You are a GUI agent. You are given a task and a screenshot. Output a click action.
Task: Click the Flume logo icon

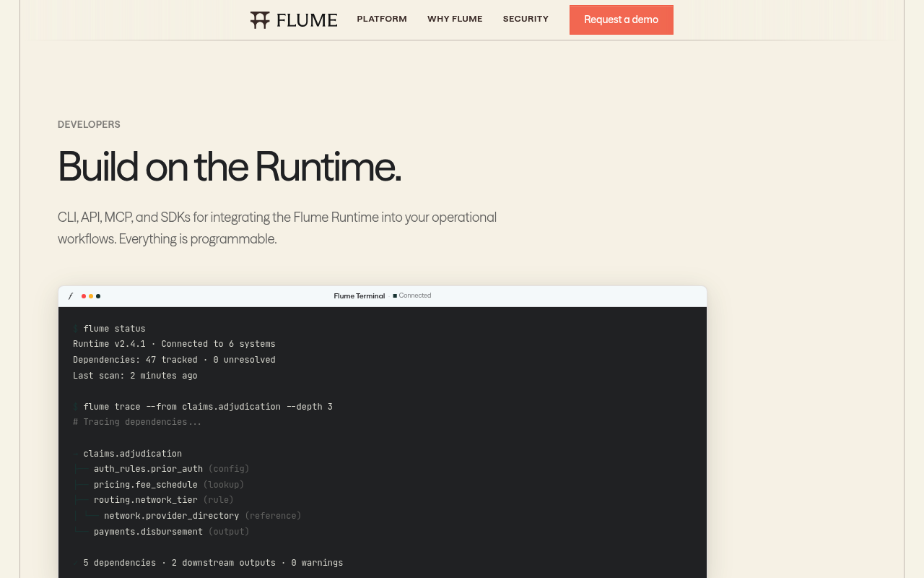260,20
